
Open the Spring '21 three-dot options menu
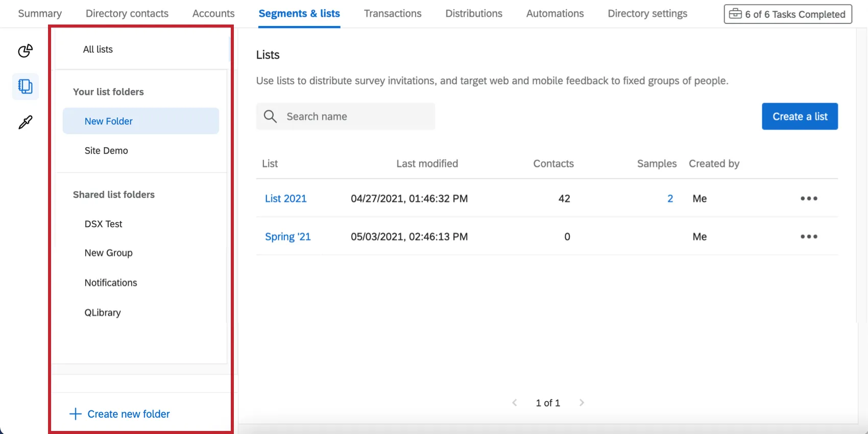coord(809,236)
